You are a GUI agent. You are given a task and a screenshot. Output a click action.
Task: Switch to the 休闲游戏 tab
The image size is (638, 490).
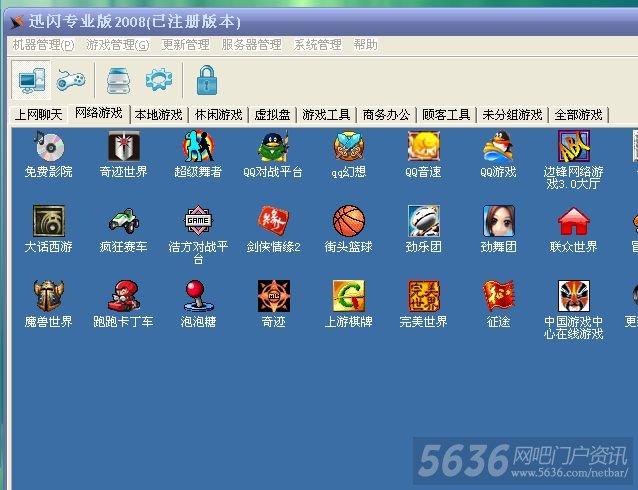point(218,115)
